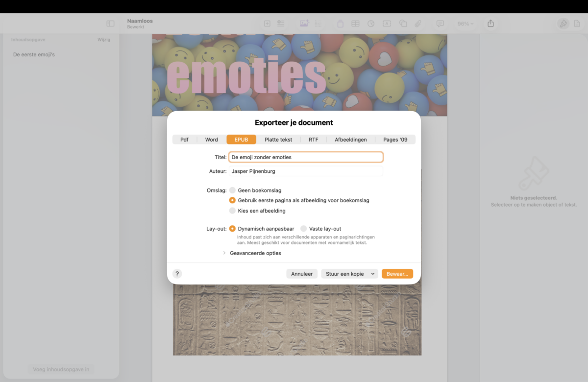Switch to the Pdf export tab
Image resolution: width=588 pixels, height=382 pixels.
point(184,140)
